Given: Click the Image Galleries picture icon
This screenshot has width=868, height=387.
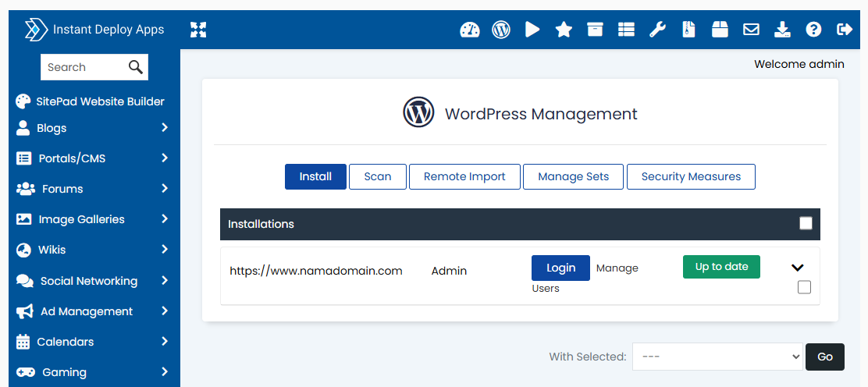Looking at the screenshot, I should [23, 219].
